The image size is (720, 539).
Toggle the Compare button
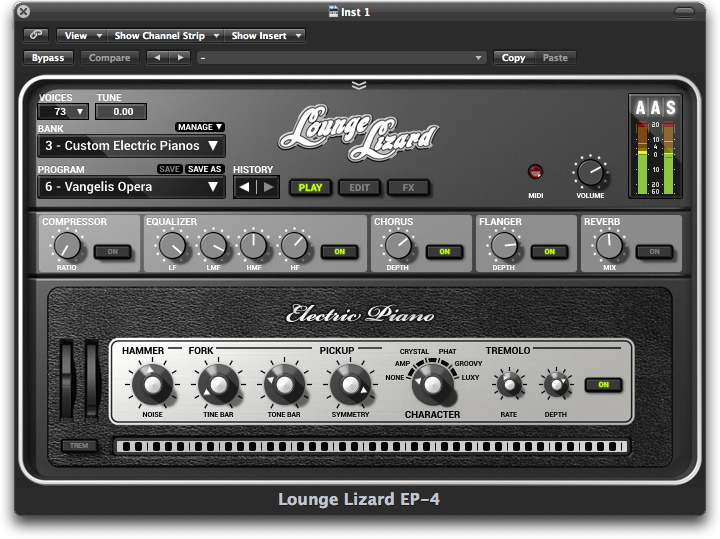click(x=109, y=58)
